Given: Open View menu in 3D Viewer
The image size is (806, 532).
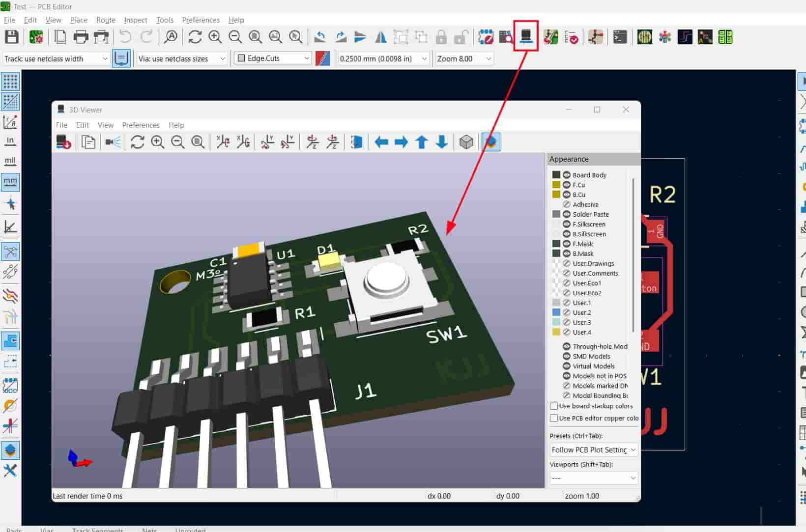Looking at the screenshot, I should click(x=105, y=125).
